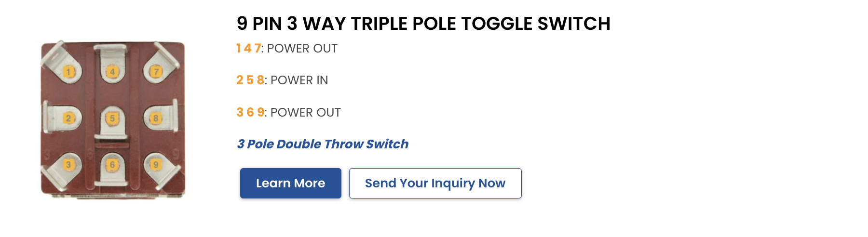Click Send Your Inquiry Now button
The height and width of the screenshot is (237, 868).
point(435,183)
